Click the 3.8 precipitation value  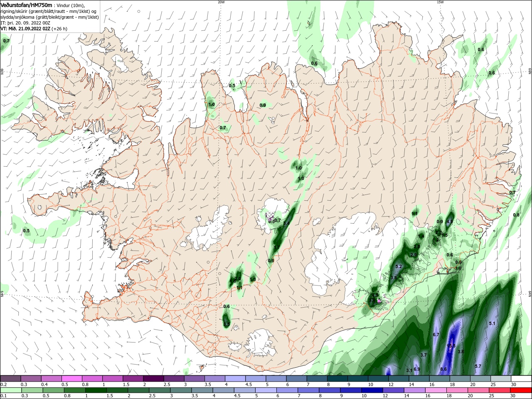[x=394, y=277]
